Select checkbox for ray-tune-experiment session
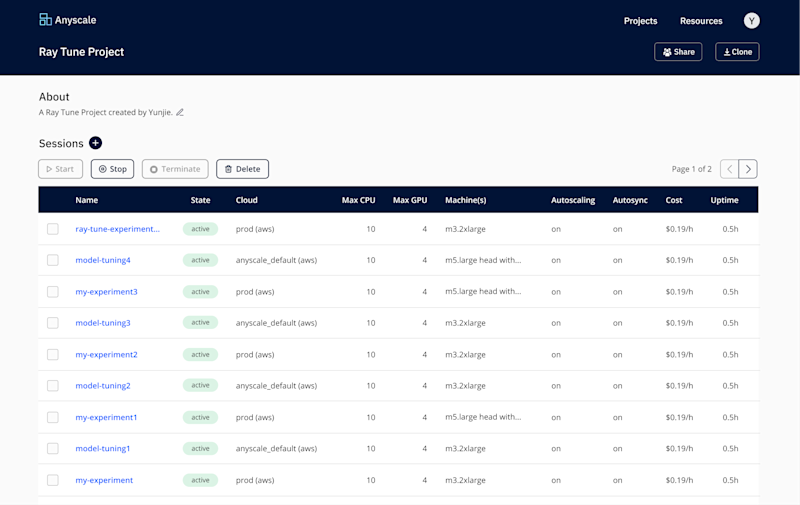 tap(53, 229)
